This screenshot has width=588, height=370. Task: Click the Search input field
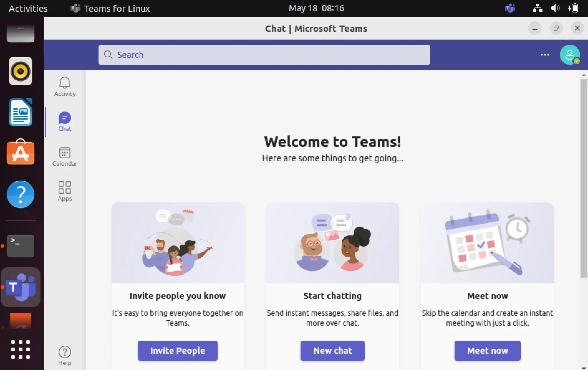coord(264,55)
